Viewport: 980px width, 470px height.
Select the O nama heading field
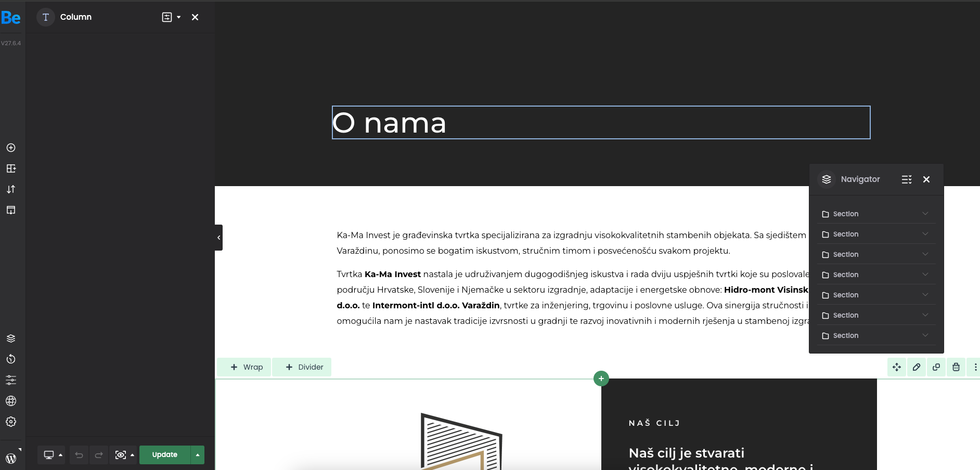[x=601, y=123]
